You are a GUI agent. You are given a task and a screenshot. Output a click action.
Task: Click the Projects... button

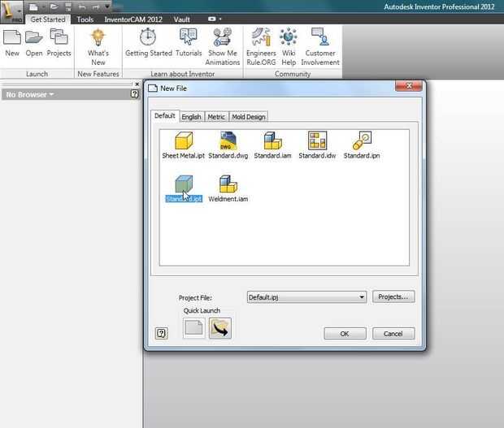393,296
